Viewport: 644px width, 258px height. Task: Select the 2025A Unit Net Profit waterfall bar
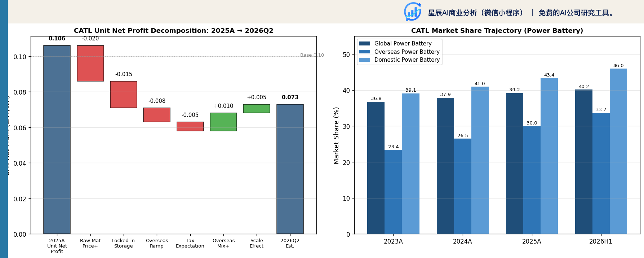point(57,140)
